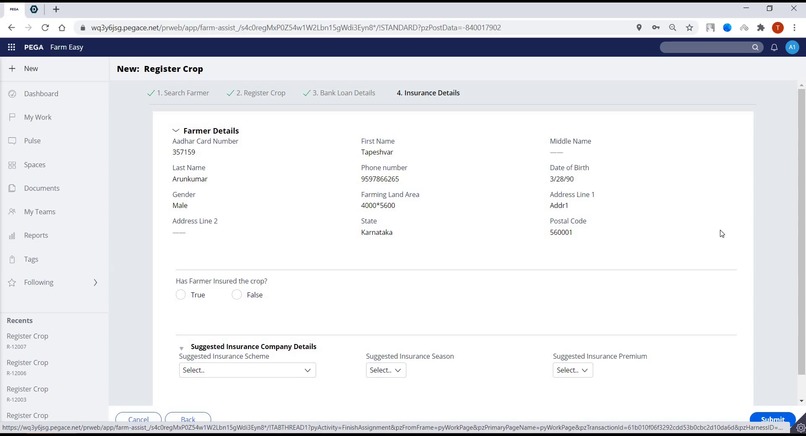Open the A1 user avatar menu
Screen dimensions: 806x436
792,47
